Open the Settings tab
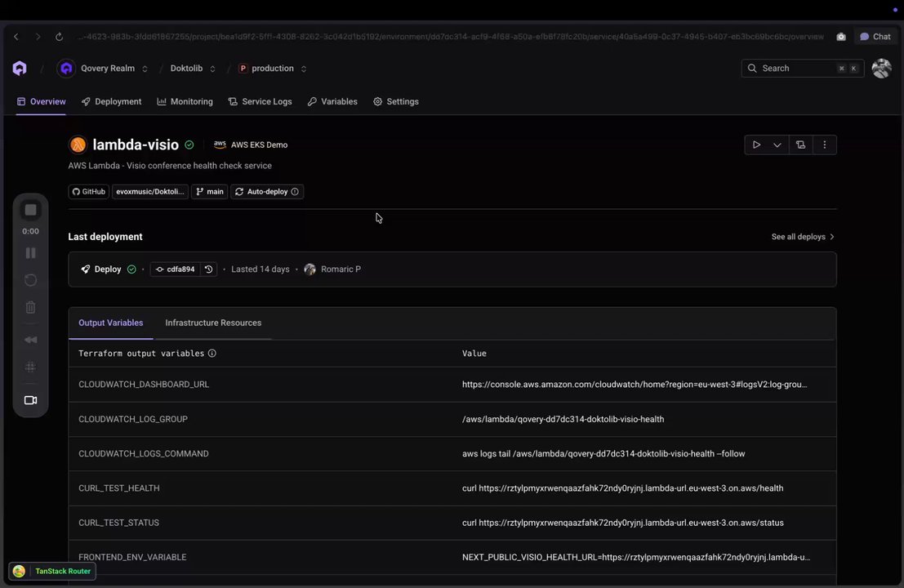The image size is (904, 588). tap(395, 101)
